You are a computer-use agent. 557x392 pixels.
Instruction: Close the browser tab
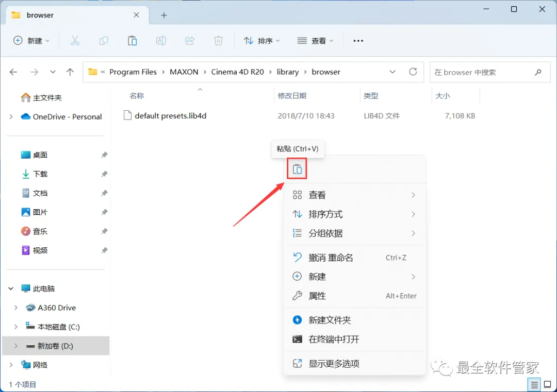click(136, 15)
